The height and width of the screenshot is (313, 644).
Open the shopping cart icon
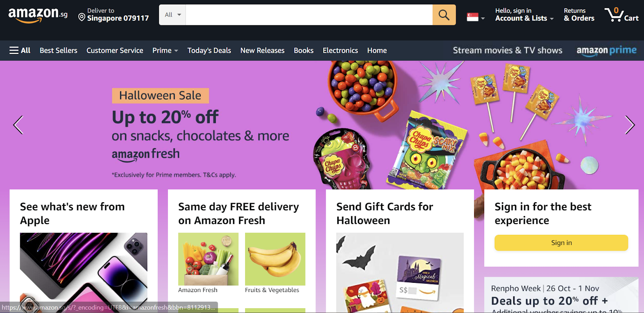click(x=621, y=15)
